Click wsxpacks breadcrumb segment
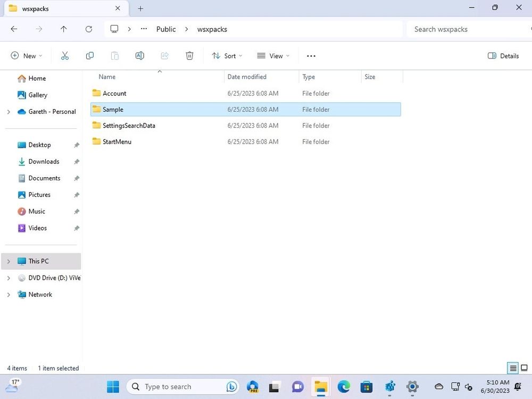 point(212,29)
